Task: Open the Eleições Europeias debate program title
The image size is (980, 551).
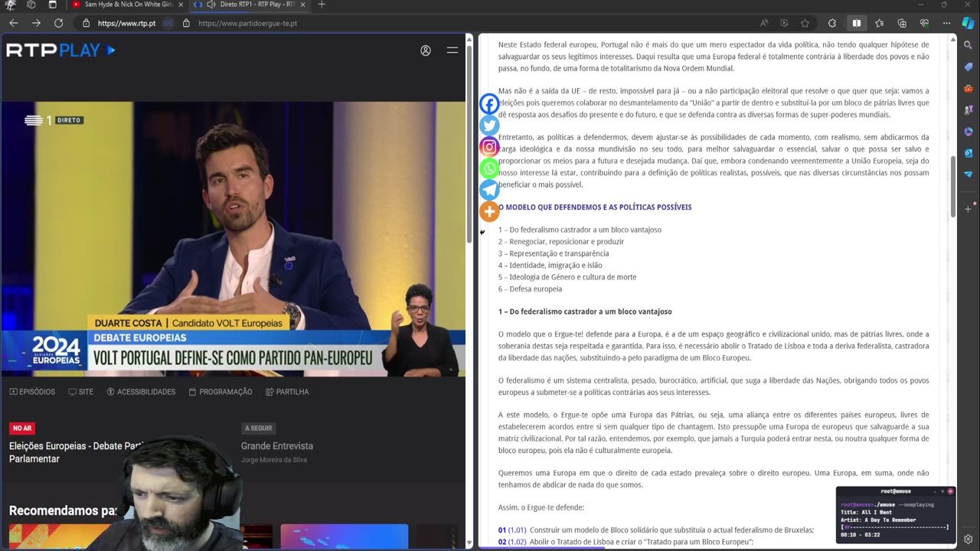Action: coord(77,452)
